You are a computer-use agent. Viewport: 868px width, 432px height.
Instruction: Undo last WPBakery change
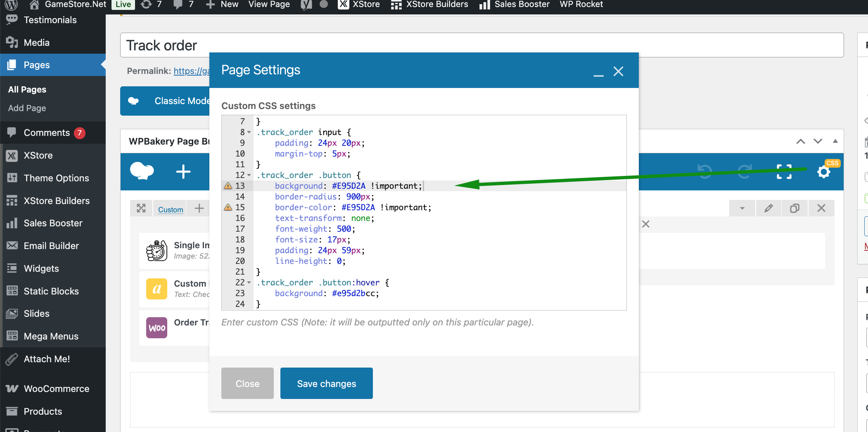tap(704, 171)
